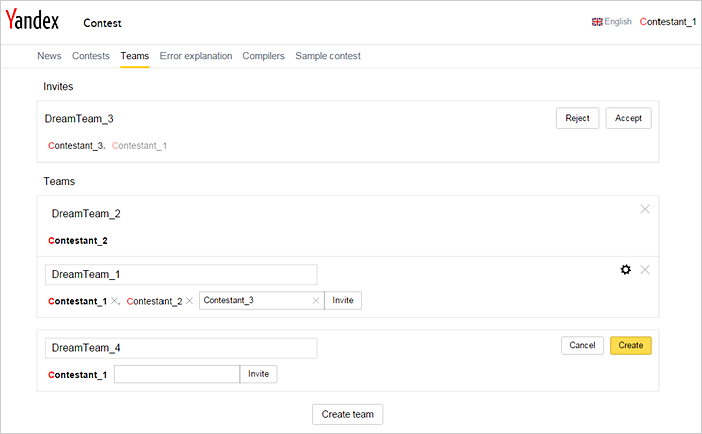Remove Contestant_2 from DreamTeam_1
The width and height of the screenshot is (702, 434).
pyautogui.click(x=189, y=301)
